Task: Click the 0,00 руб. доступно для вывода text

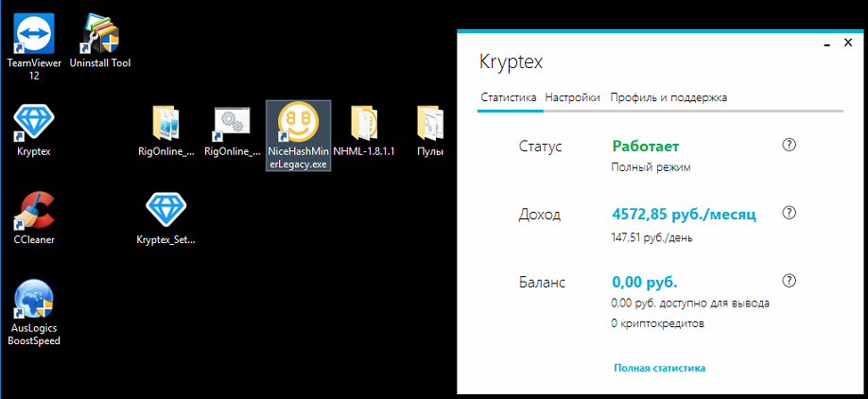Action: click(x=690, y=304)
